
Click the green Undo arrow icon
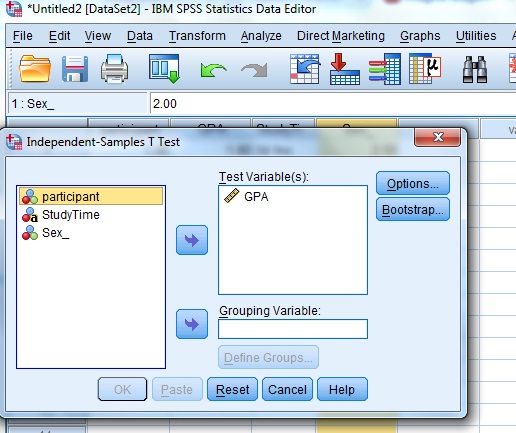(213, 70)
